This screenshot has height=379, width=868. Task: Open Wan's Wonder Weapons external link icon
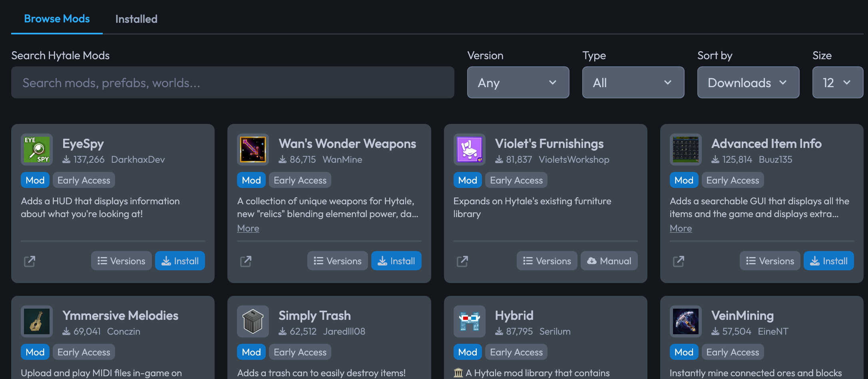coord(246,261)
